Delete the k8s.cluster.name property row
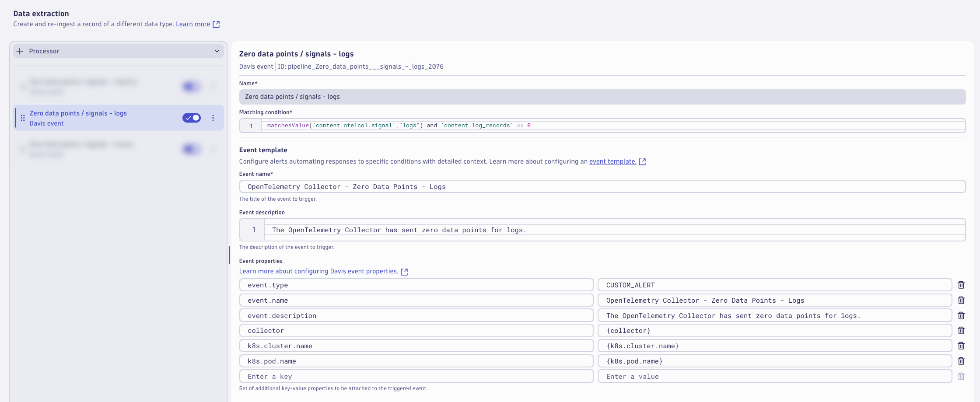Image resolution: width=980 pixels, height=402 pixels. coord(961,346)
